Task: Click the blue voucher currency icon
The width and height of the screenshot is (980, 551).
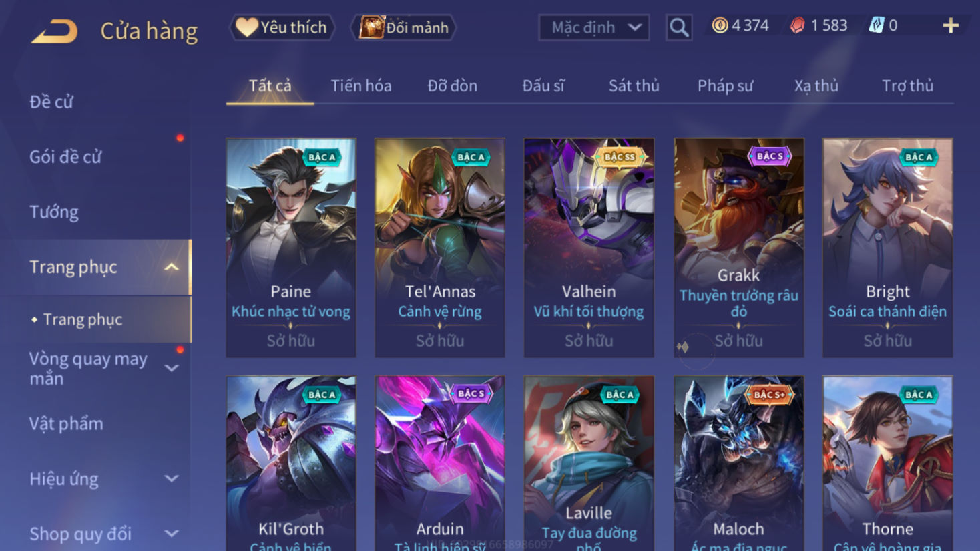Action: click(876, 26)
